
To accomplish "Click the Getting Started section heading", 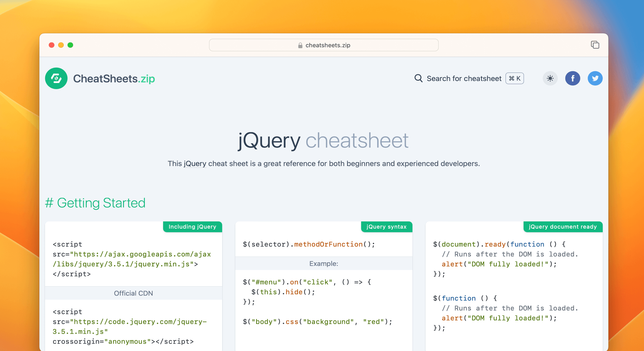I will (95, 203).
